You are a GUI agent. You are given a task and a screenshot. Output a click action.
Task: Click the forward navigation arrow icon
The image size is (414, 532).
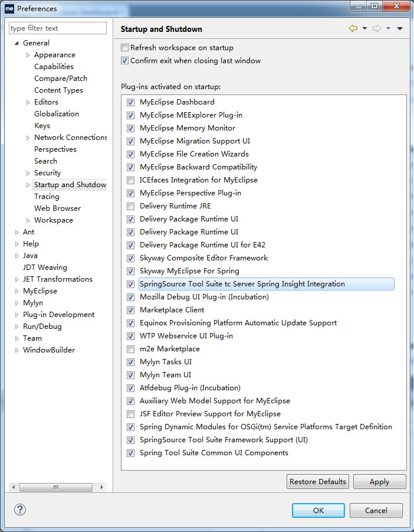(x=377, y=28)
